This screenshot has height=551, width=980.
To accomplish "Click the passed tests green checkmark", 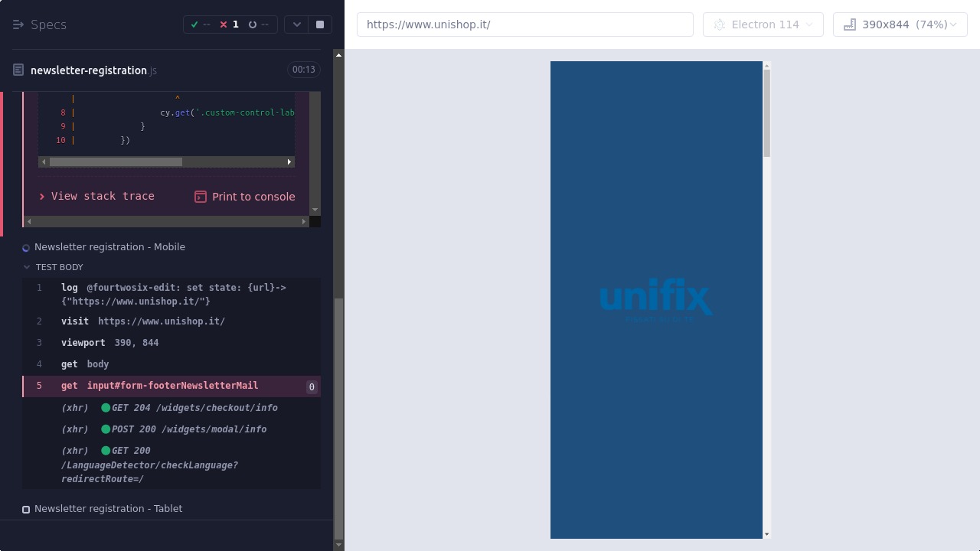I will click(x=195, y=24).
